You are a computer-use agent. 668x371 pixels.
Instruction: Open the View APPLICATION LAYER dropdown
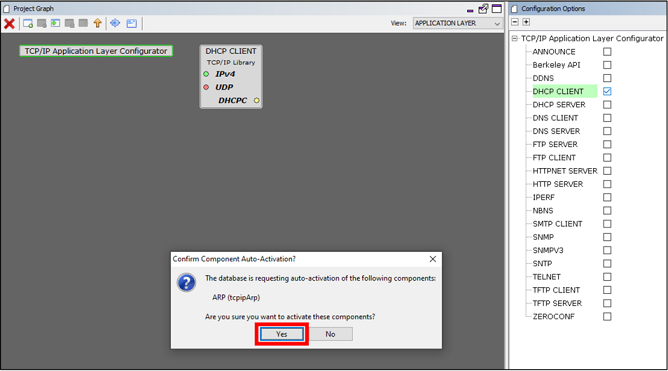tap(458, 23)
